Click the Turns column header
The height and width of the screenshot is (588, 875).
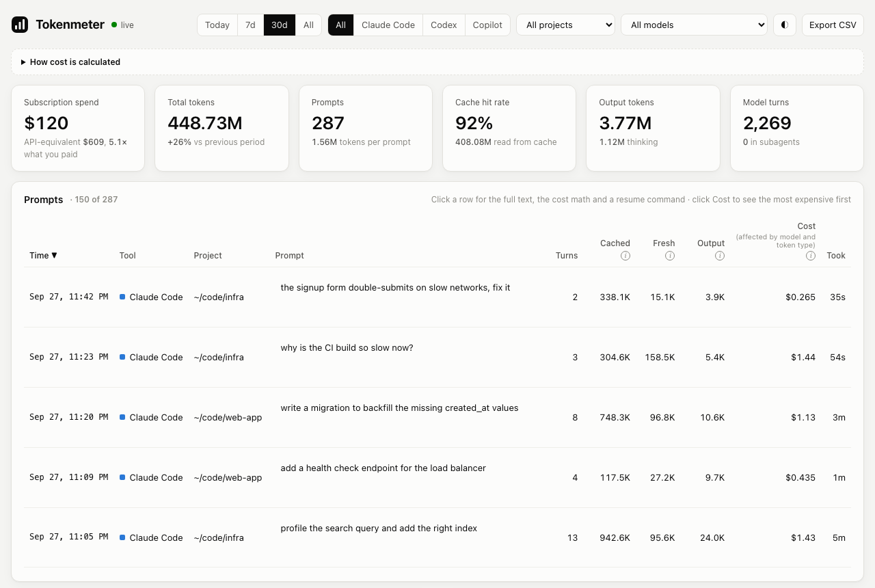567,255
